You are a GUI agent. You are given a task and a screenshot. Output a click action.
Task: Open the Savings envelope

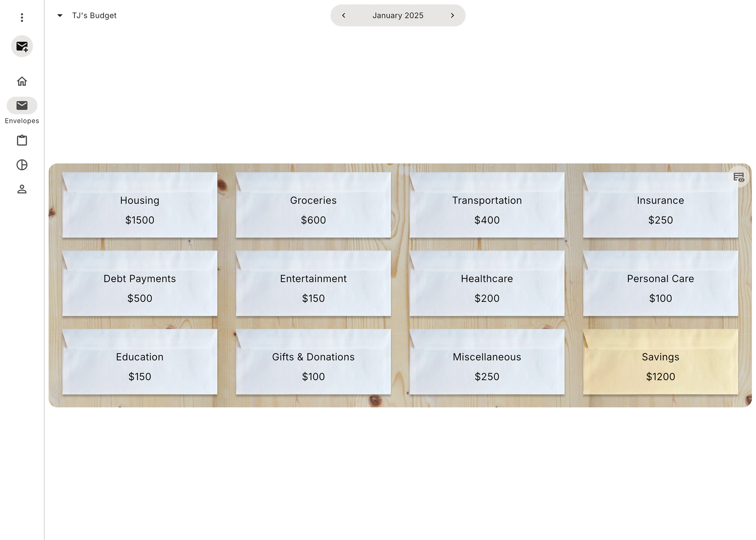661,363
